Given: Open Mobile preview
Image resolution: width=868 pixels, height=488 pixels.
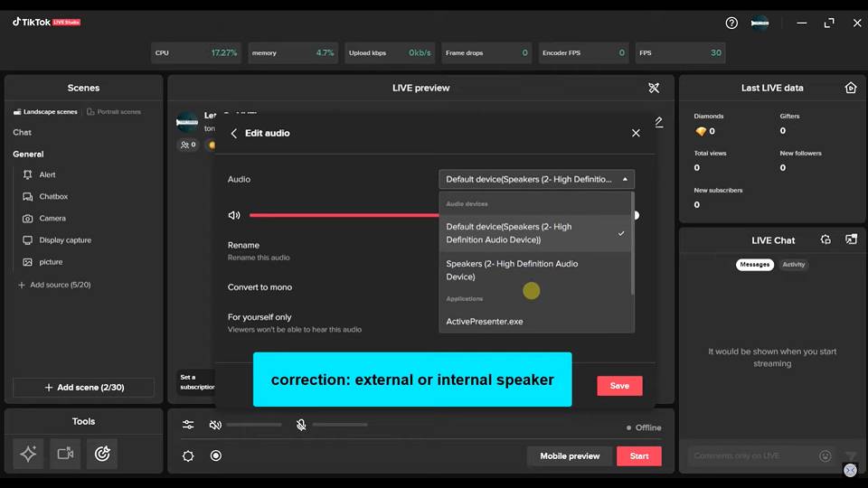Looking at the screenshot, I should tap(570, 455).
